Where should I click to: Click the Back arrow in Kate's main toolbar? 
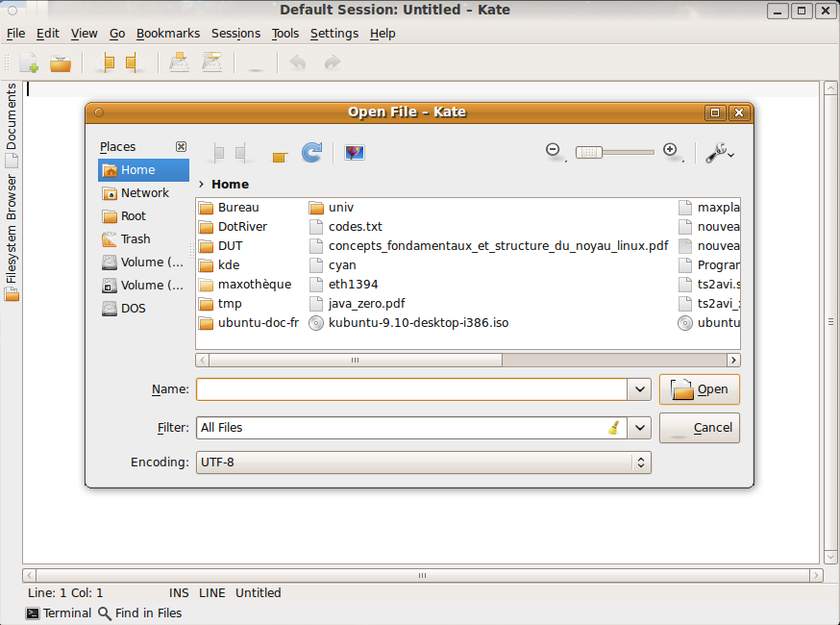(x=107, y=62)
